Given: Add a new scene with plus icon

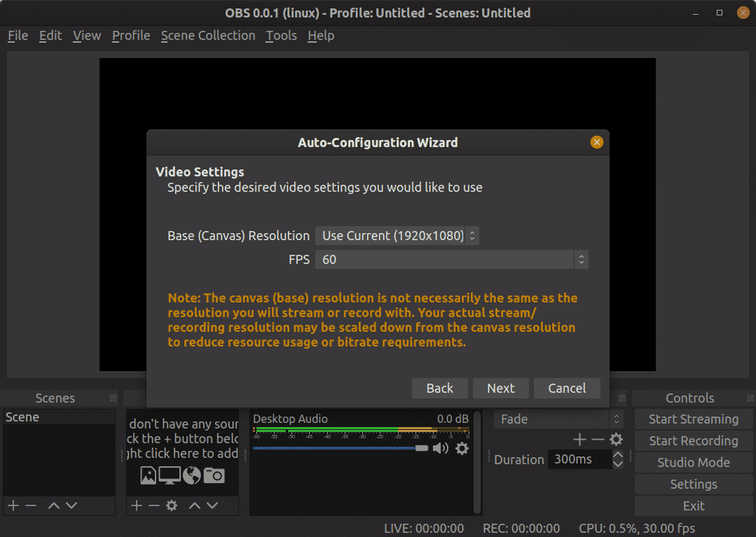Looking at the screenshot, I should [13, 505].
